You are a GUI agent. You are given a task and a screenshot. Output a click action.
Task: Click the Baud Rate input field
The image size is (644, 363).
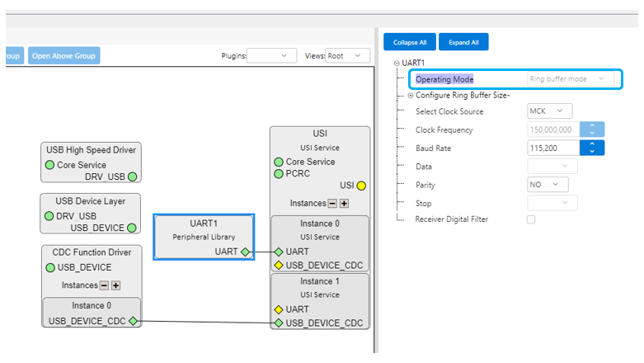coord(553,148)
